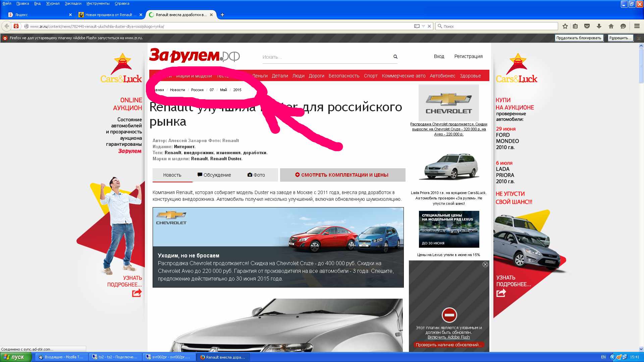Screen dimensions: 644x362
Task: Click the 'Разрешить...' button
Action: (620, 38)
